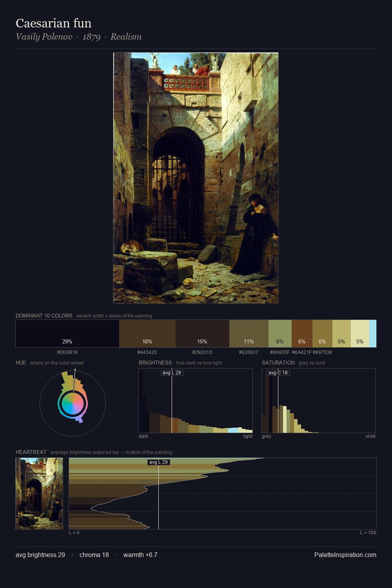Click the "L = 100" axis label
This screenshot has height=588, width=392.
368,533
